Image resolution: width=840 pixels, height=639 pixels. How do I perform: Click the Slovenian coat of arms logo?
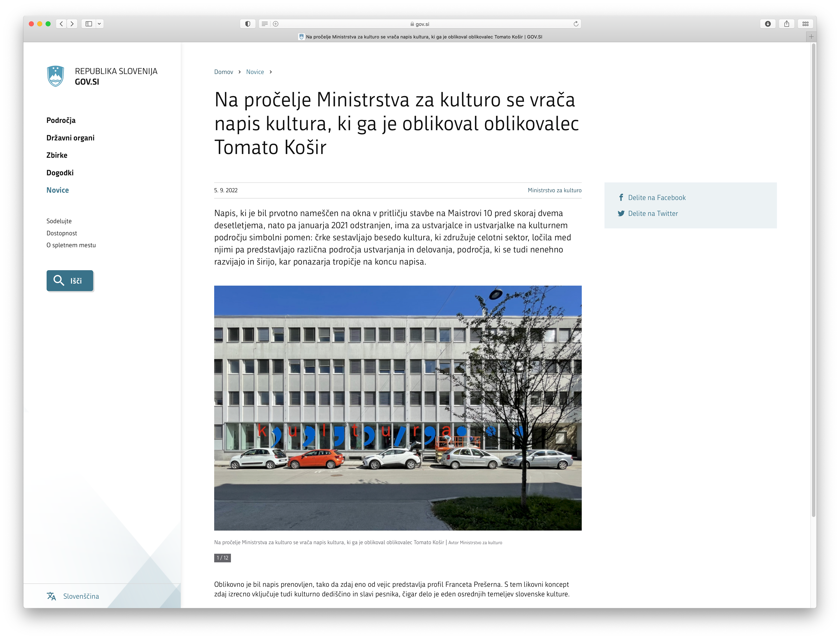pyautogui.click(x=56, y=76)
